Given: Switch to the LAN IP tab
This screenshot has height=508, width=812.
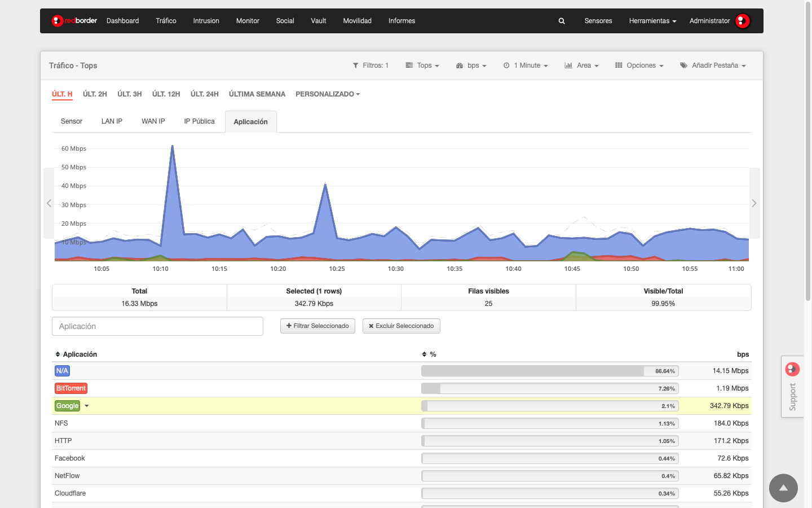Looking at the screenshot, I should click(x=112, y=121).
